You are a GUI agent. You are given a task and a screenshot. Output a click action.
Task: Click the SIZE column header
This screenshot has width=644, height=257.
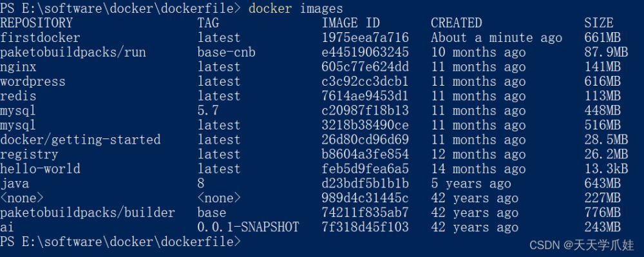pos(599,23)
